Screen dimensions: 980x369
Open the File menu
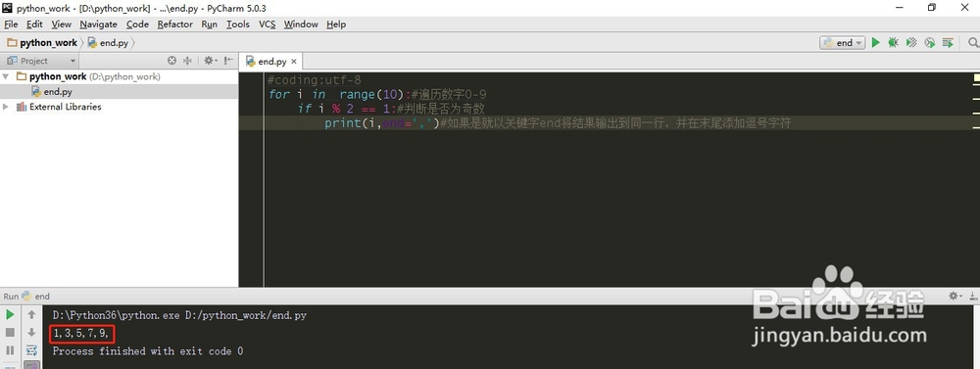tap(11, 23)
